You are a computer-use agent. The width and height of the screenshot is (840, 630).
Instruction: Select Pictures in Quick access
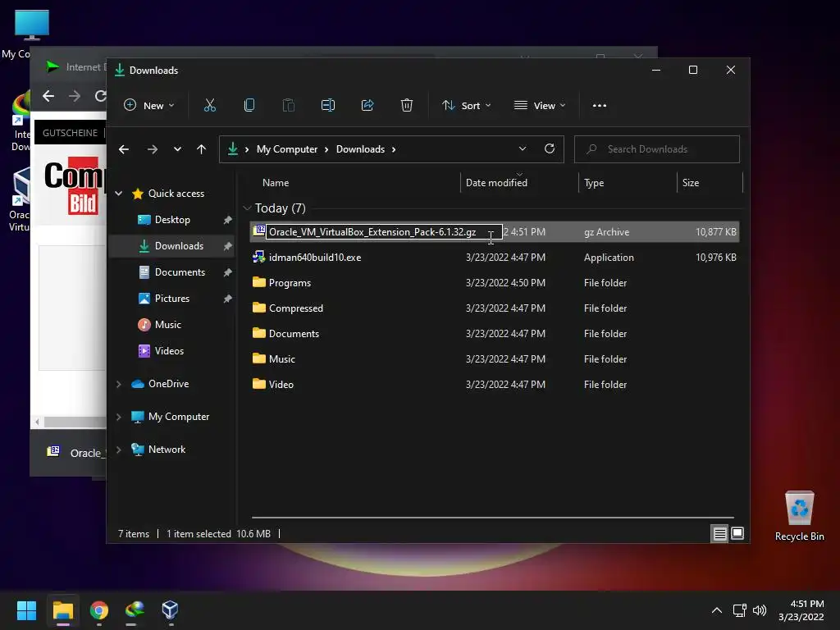[172, 299]
